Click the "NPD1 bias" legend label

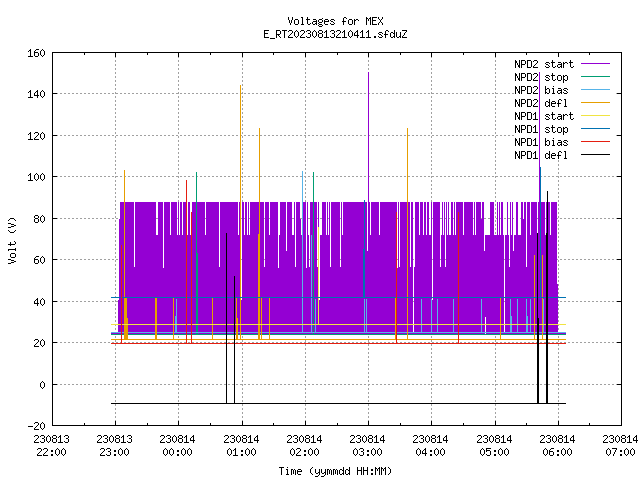541,142
